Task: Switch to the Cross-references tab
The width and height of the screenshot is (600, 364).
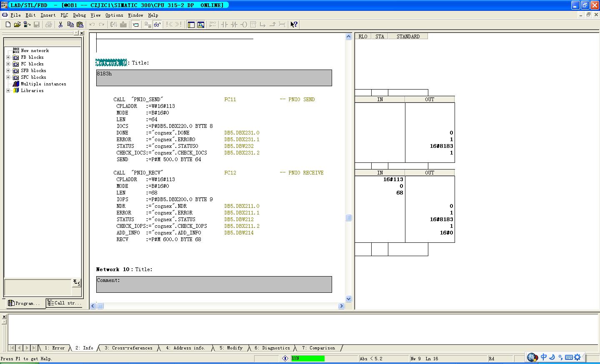Action: tap(128, 348)
